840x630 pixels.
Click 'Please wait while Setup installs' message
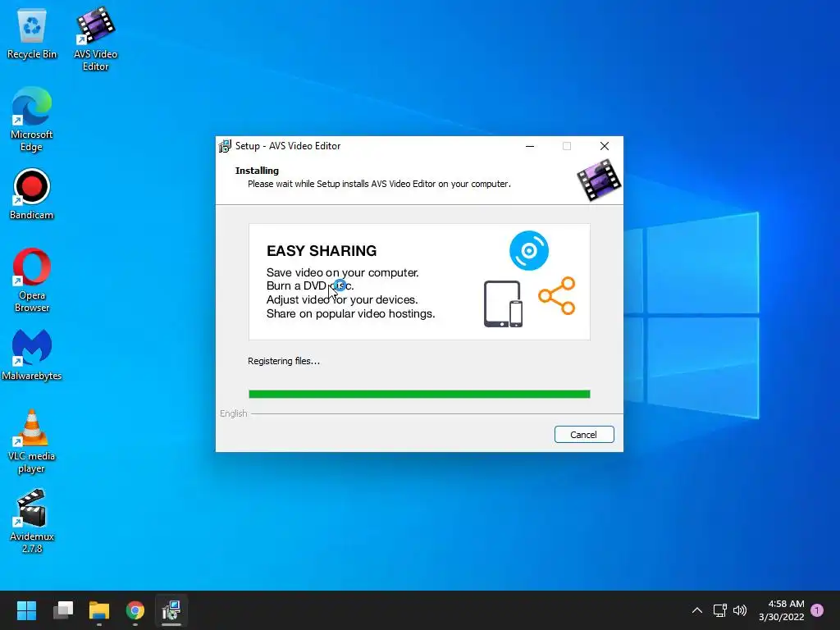(x=379, y=184)
